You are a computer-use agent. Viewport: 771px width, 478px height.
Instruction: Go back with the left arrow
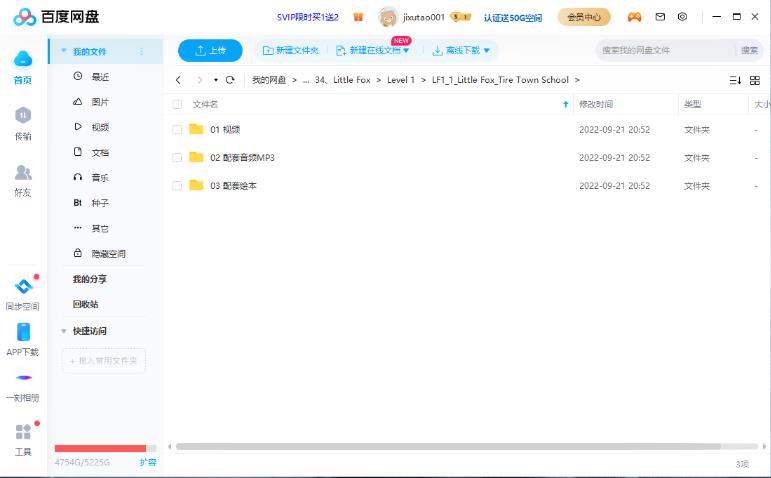(178, 80)
